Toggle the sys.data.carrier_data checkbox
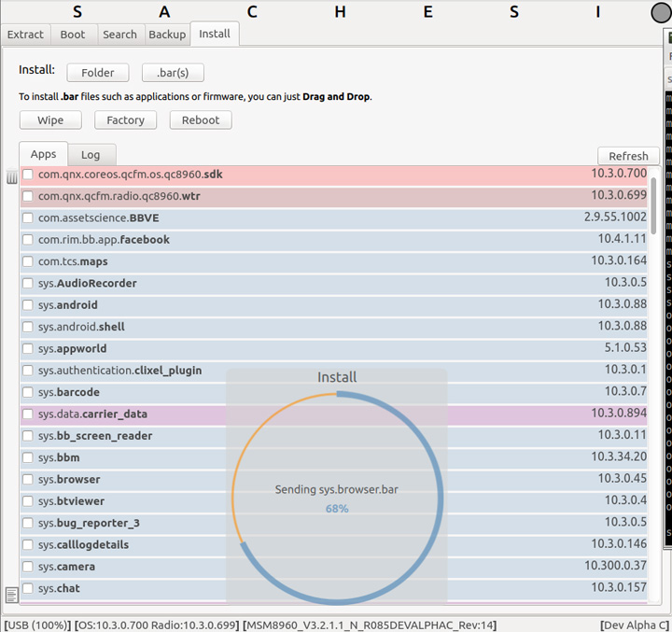This screenshot has height=632, width=672. tap(28, 414)
